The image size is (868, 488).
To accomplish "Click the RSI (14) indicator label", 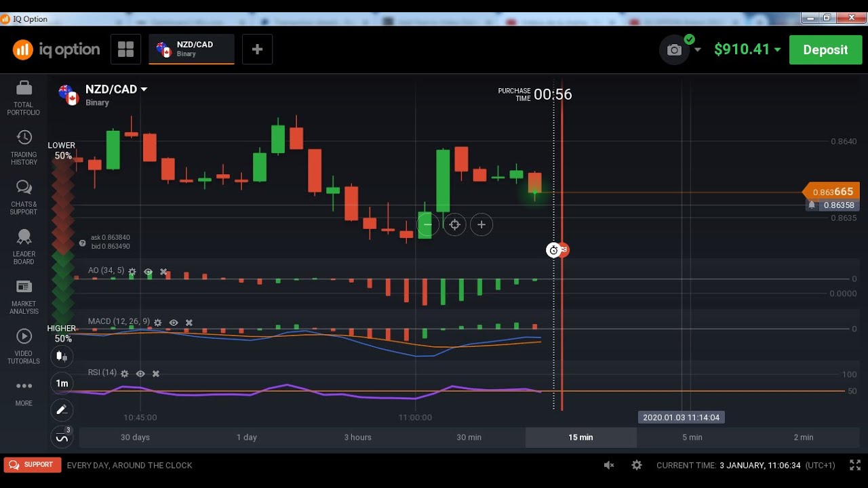I will tap(102, 373).
